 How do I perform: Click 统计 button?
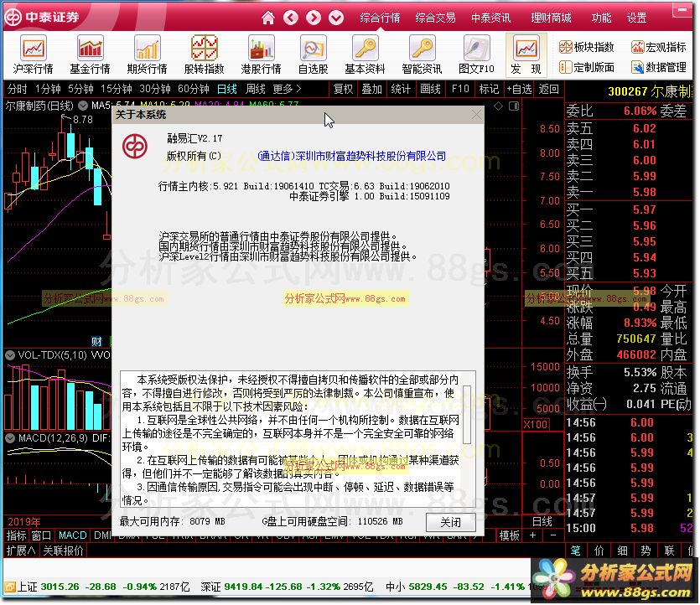coord(401,89)
